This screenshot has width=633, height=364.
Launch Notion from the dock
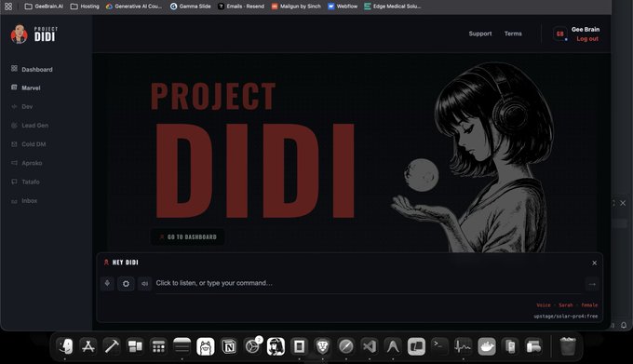pyautogui.click(x=229, y=346)
